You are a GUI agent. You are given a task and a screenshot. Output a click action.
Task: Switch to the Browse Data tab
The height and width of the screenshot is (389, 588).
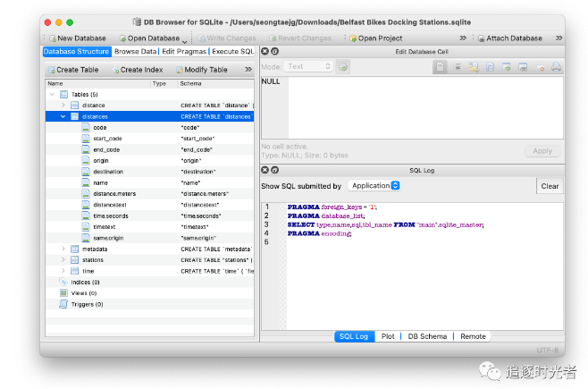(x=135, y=51)
